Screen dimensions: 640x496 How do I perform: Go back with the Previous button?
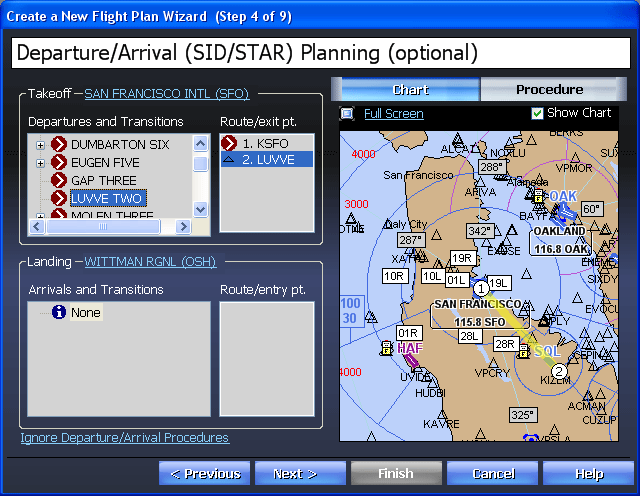pyautogui.click(x=204, y=474)
